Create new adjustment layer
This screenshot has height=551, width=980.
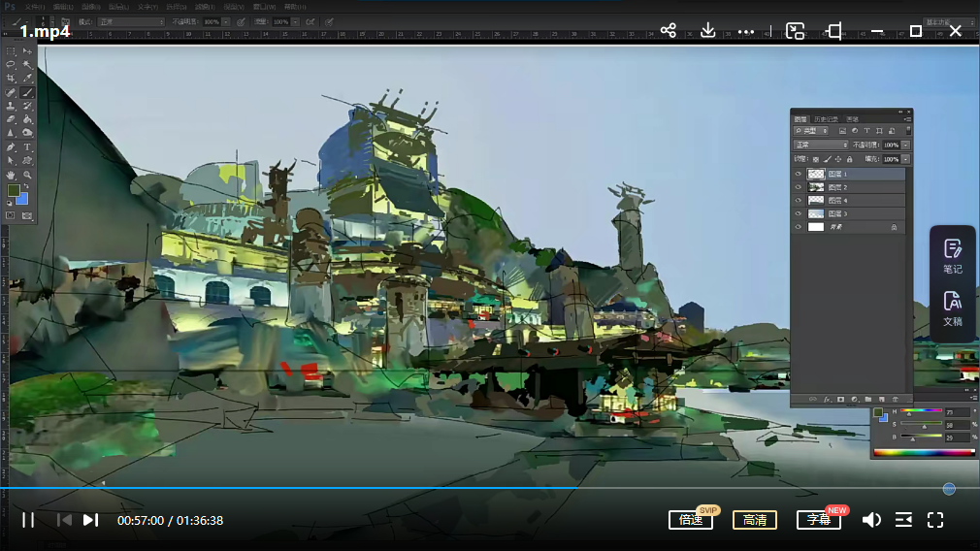[855, 400]
